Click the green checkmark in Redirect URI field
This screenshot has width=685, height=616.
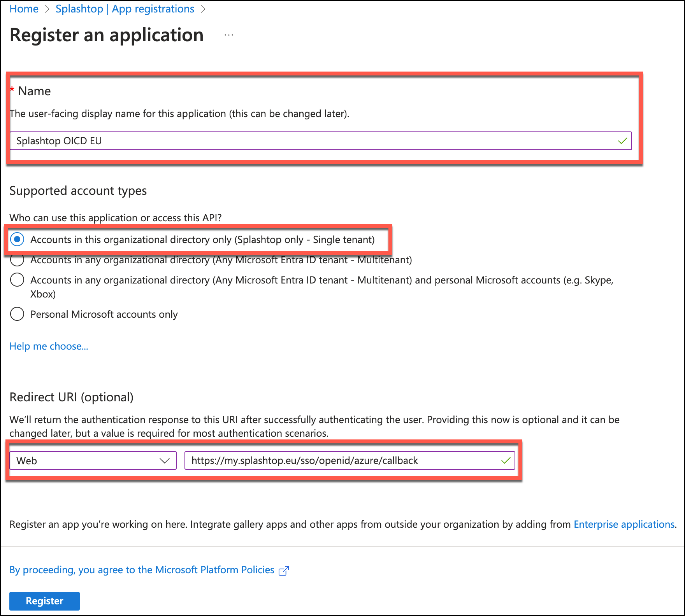(506, 460)
